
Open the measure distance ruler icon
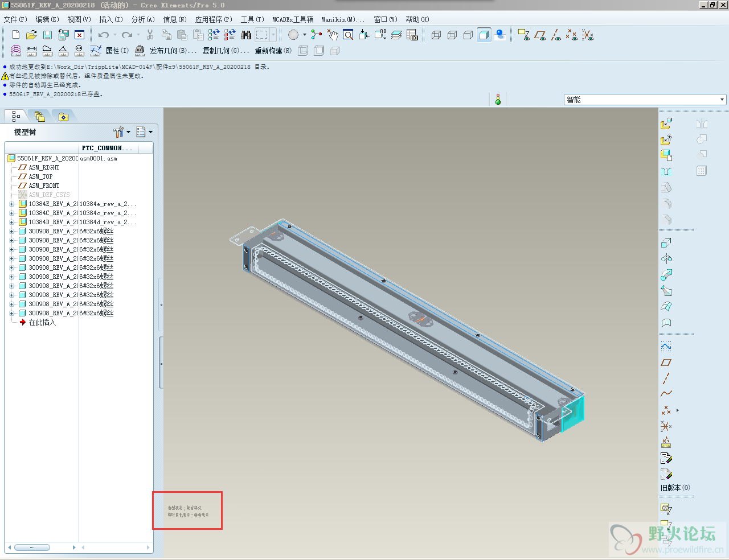(x=32, y=51)
